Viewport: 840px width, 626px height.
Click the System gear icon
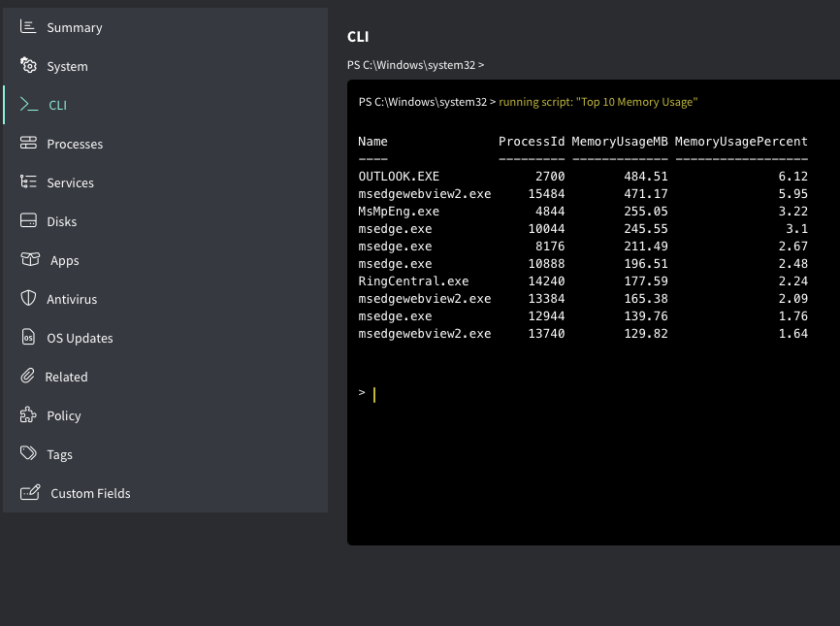[28, 65]
